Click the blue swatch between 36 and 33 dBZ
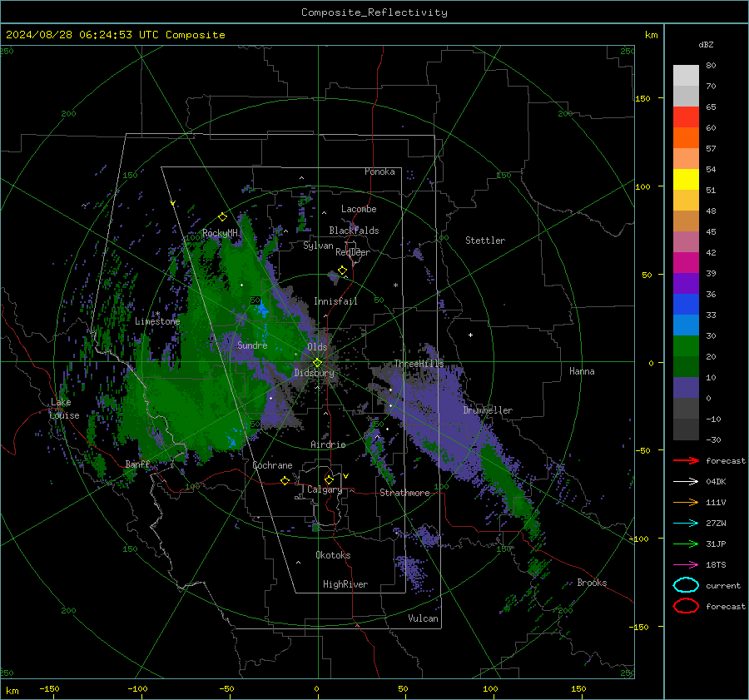This screenshot has width=749, height=700. [x=686, y=305]
